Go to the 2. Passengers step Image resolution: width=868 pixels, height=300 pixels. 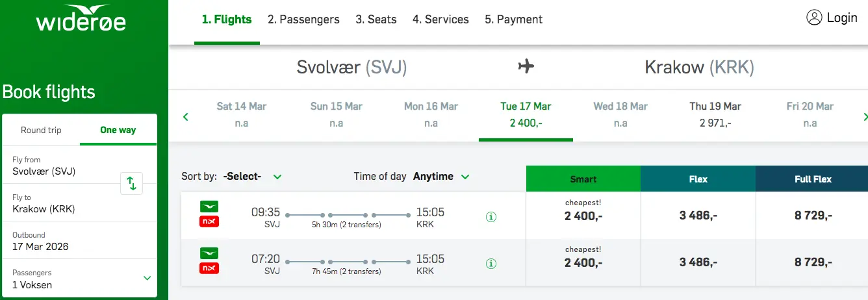point(303,19)
